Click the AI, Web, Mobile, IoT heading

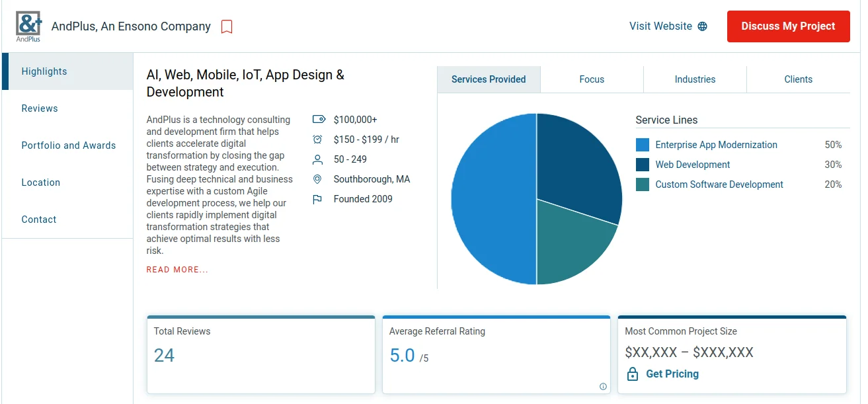[x=245, y=83]
